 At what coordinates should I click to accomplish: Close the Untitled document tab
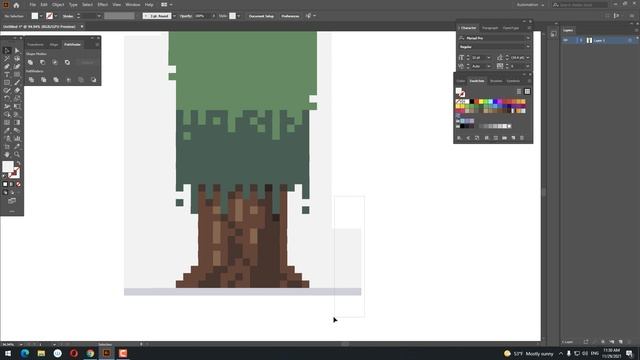[x=82, y=27]
